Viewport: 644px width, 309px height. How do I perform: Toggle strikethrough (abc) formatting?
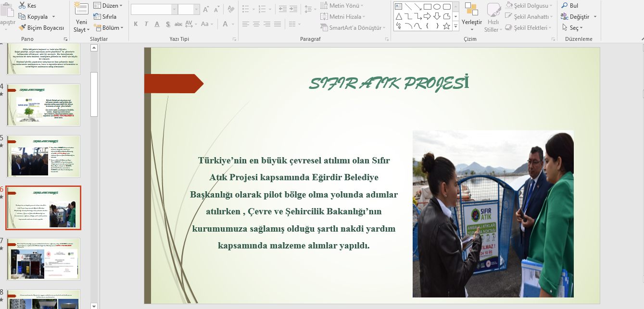[x=178, y=24]
